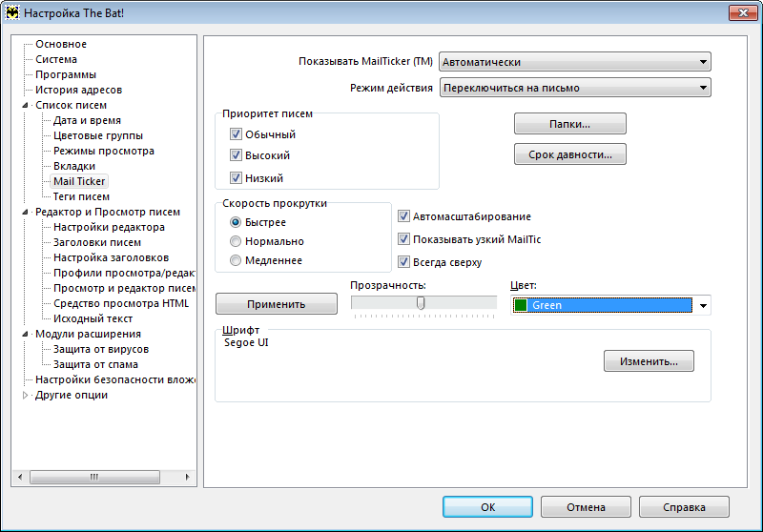
Task: Click The Bat! icon in title bar
Action: (12, 12)
